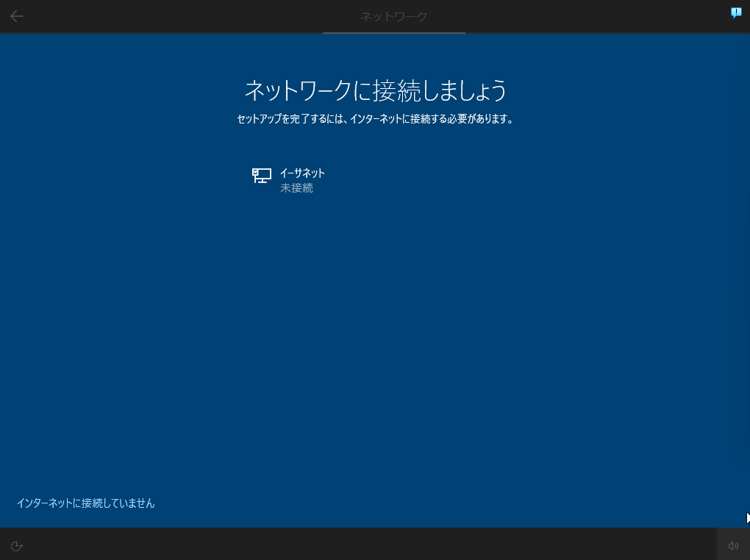Select the イーサネット network name
The width and height of the screenshot is (750, 560).
coord(302,173)
